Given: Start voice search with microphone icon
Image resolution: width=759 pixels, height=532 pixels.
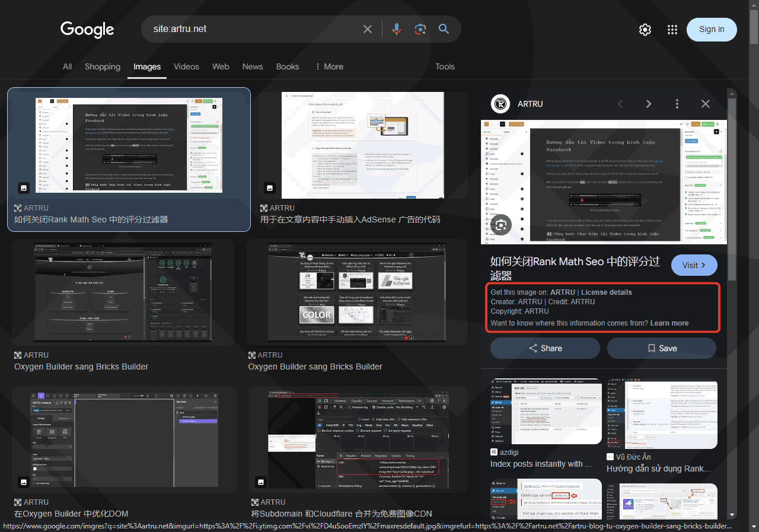Looking at the screenshot, I should pyautogui.click(x=397, y=29).
